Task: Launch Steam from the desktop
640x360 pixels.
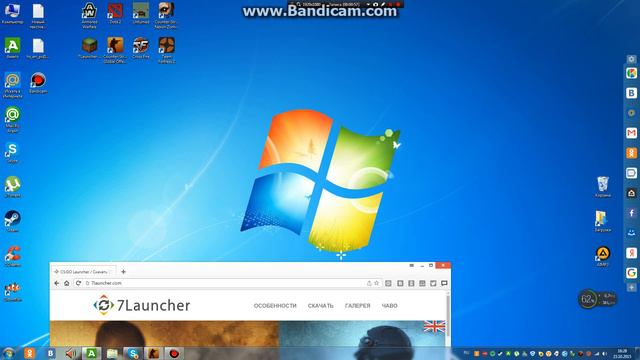Action: pyautogui.click(x=12, y=221)
